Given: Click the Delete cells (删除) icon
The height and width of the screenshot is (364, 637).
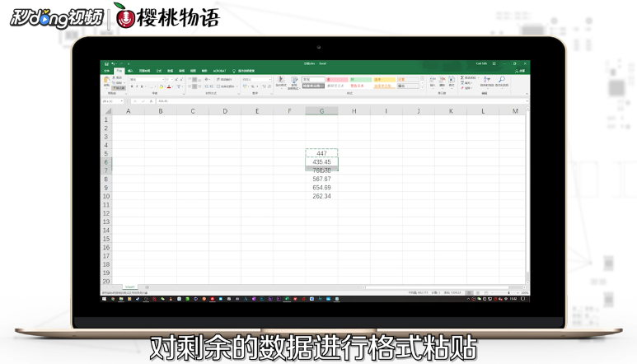Looking at the screenshot, I should pyautogui.click(x=442, y=82).
